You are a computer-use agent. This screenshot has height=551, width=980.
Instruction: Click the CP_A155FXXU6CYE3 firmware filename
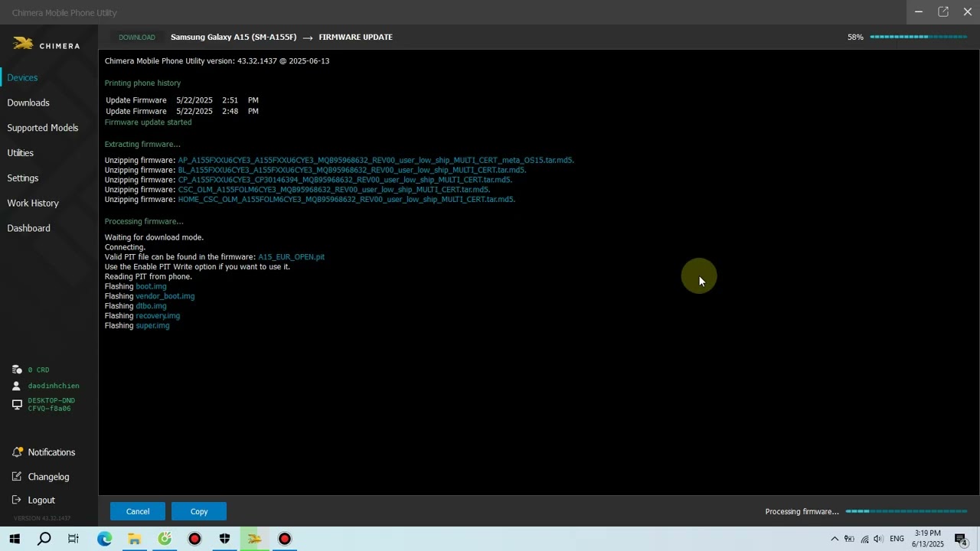[x=345, y=180]
